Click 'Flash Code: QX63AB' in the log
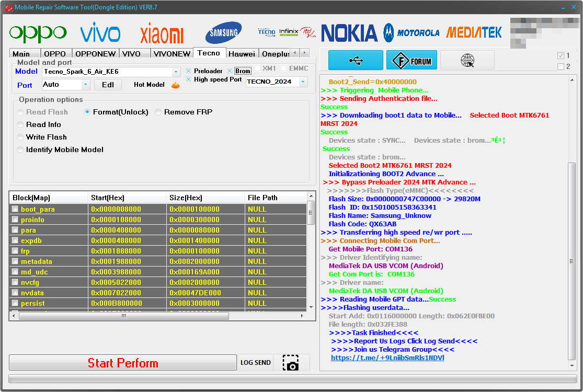The width and height of the screenshot is (583, 392). pyautogui.click(x=362, y=224)
